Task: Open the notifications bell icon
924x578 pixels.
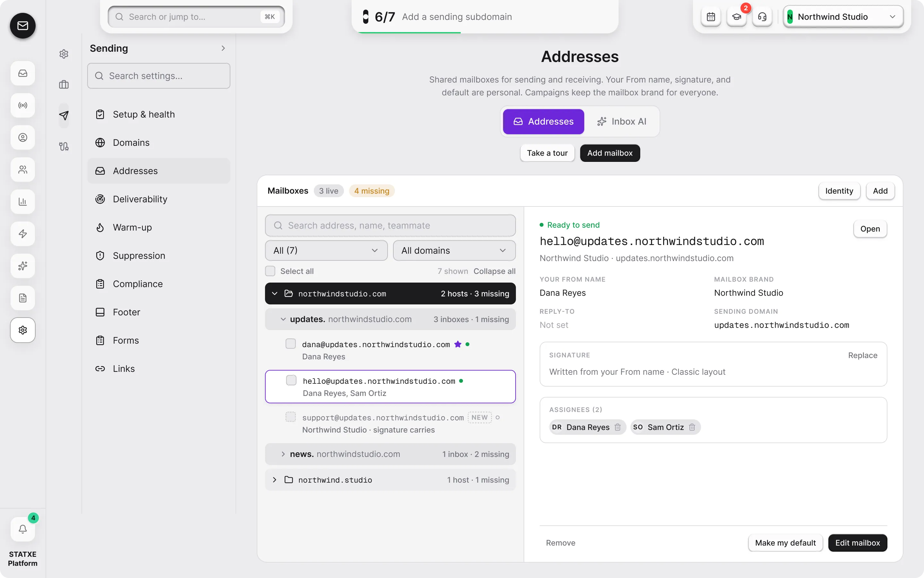Action: tap(22, 529)
